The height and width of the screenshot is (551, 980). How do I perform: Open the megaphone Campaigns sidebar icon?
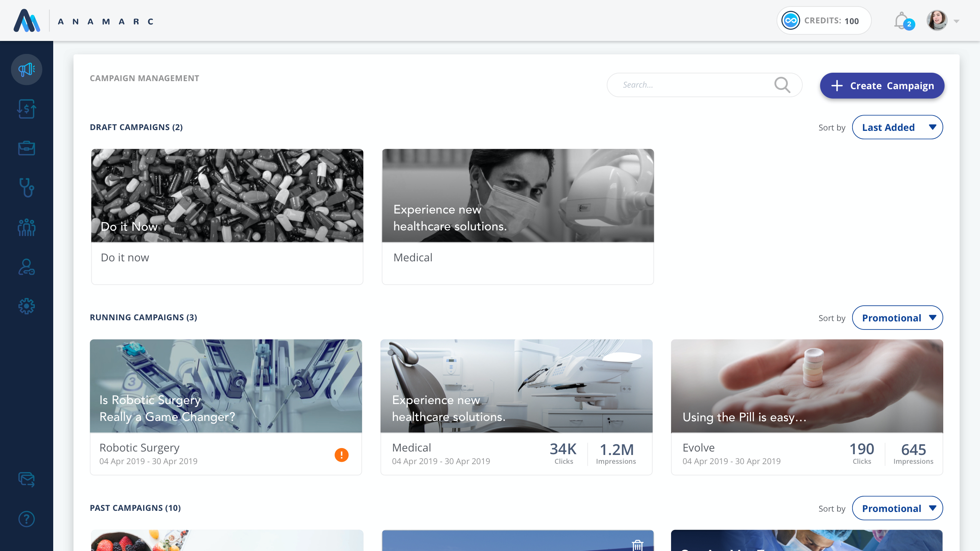(26, 70)
